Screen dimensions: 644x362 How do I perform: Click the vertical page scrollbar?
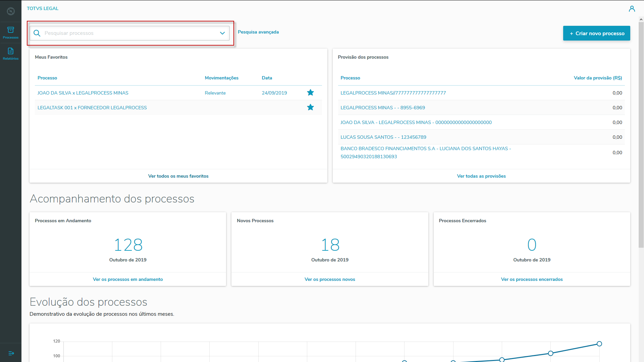click(x=641, y=134)
